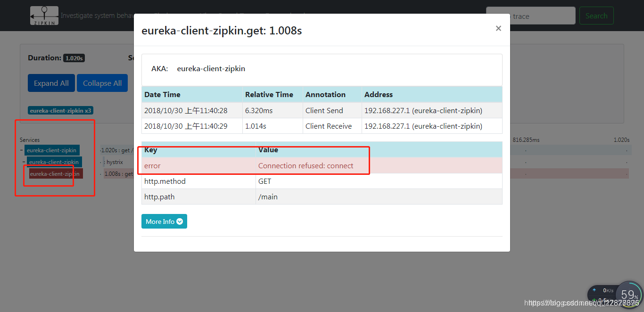Click the Zipkin logo icon
This screenshot has width=644, height=312.
pyautogui.click(x=44, y=16)
